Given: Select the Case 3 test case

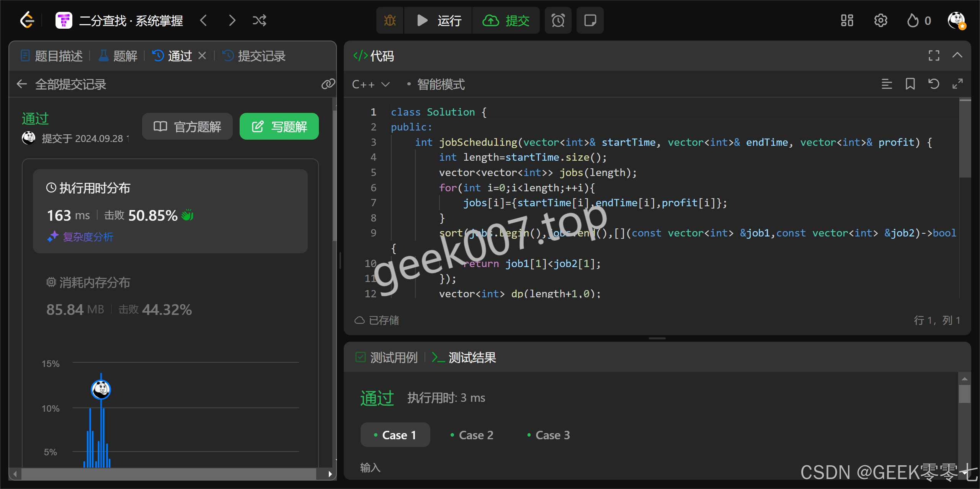Looking at the screenshot, I should (549, 435).
